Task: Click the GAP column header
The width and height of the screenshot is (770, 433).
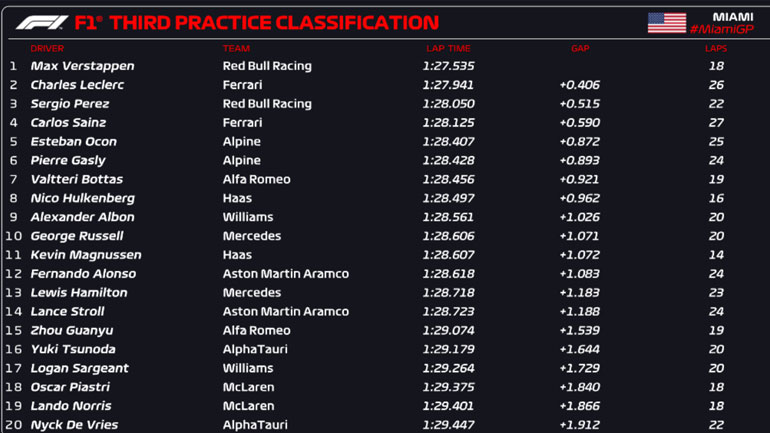Action: coord(580,48)
